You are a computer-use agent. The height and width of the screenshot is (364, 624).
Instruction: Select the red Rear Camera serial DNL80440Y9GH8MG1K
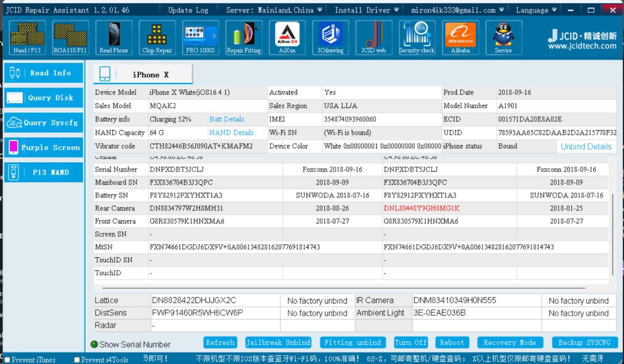pyautogui.click(x=422, y=209)
